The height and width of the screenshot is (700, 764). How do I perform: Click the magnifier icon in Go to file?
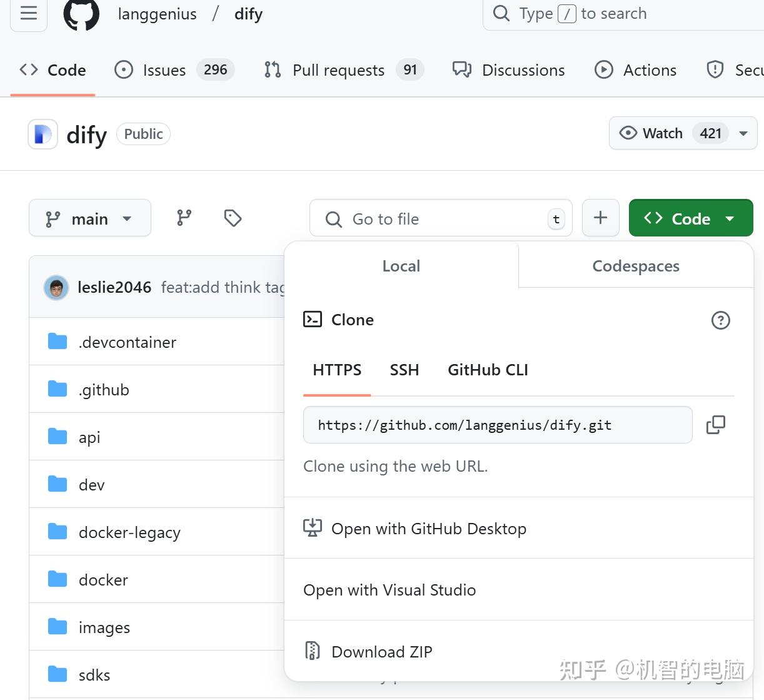pyautogui.click(x=334, y=219)
